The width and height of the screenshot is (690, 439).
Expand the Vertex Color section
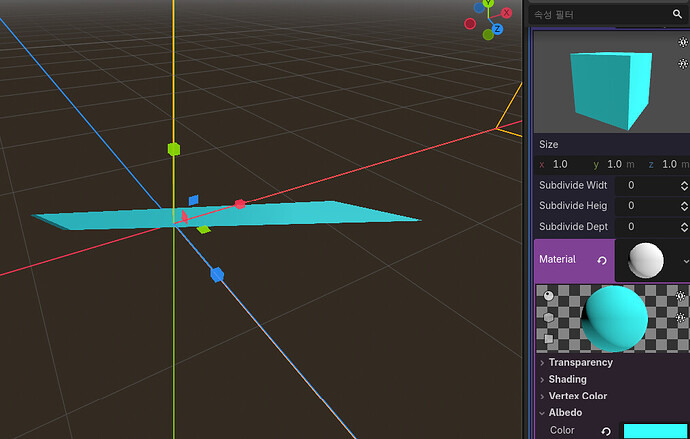[573, 396]
